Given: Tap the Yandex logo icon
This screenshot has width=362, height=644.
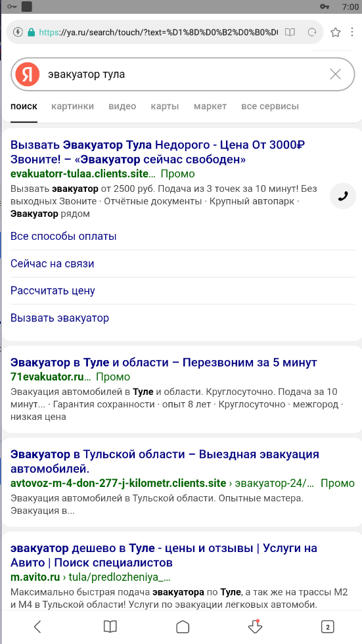Looking at the screenshot, I should click(27, 74).
